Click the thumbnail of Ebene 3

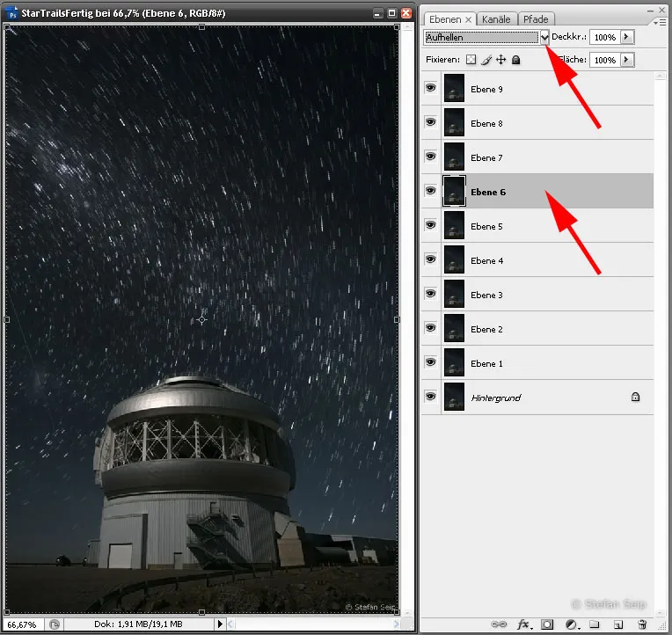[454, 294]
